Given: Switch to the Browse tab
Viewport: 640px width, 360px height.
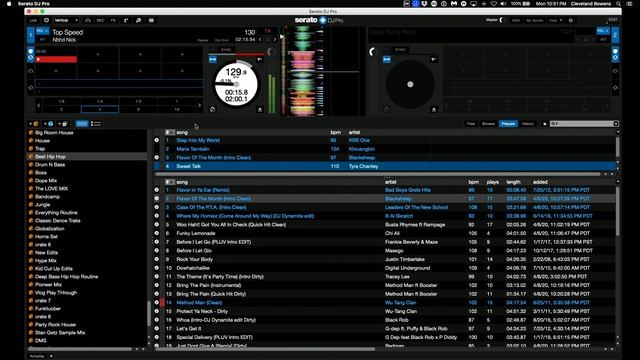Looking at the screenshot, I should pyautogui.click(x=488, y=124).
